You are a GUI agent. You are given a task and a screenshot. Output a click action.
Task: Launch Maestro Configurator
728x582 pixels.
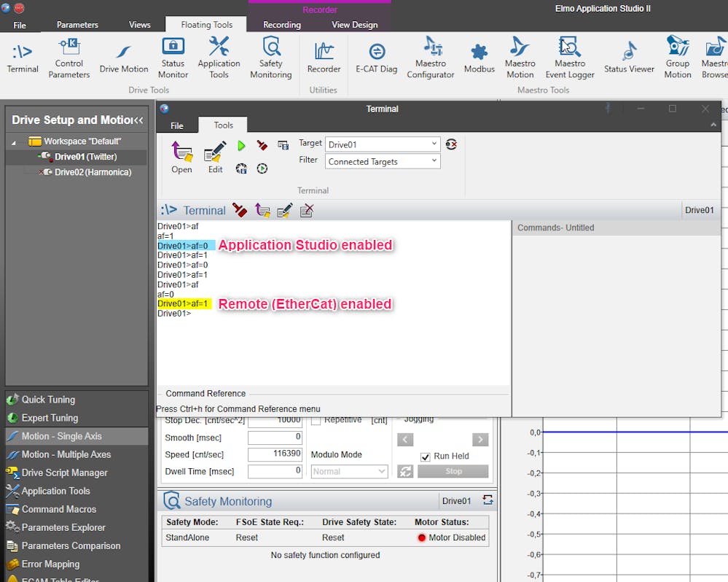[x=431, y=58]
